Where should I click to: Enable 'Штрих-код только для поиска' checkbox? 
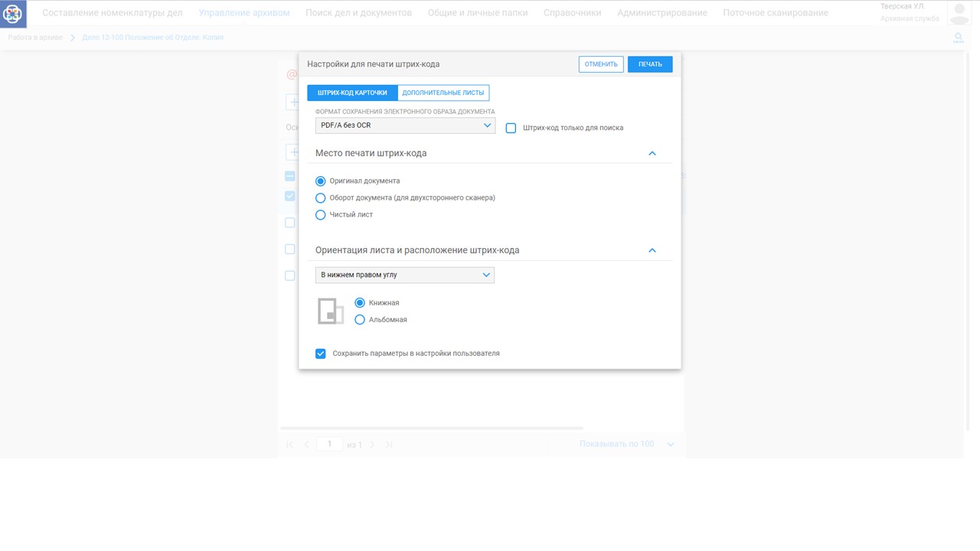tap(511, 128)
